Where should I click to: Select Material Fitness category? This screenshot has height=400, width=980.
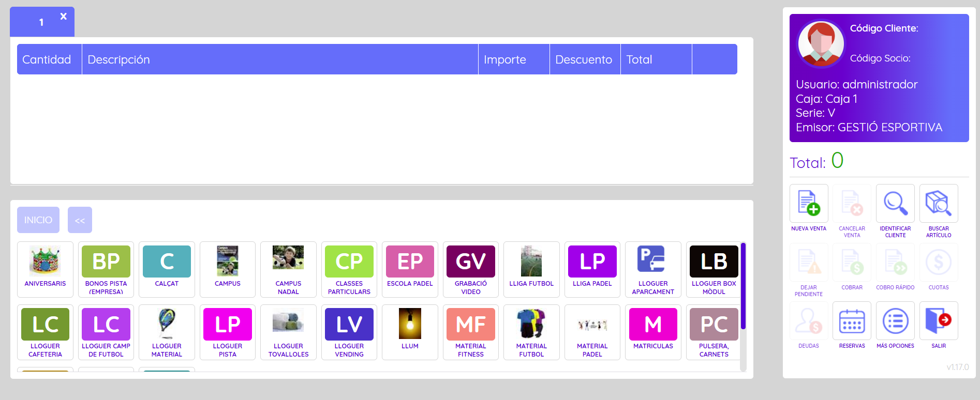click(471, 332)
